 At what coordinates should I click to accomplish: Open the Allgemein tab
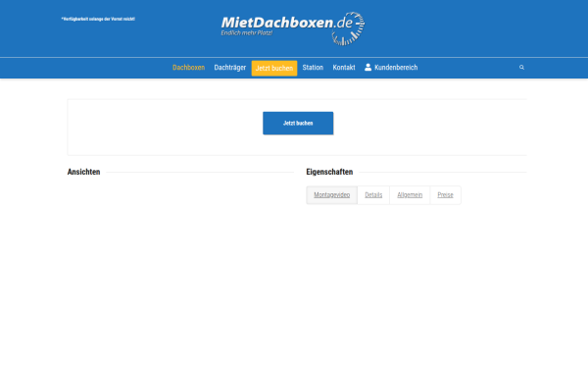pos(410,195)
